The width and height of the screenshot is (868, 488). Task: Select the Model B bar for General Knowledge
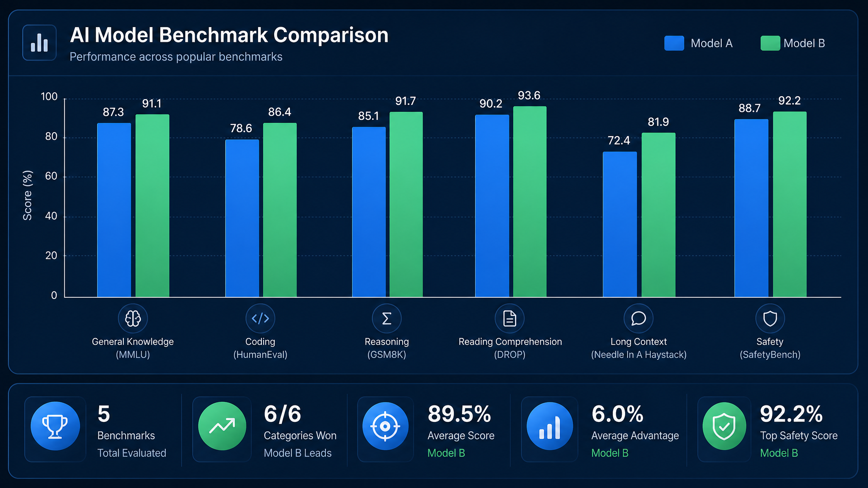[152, 206]
